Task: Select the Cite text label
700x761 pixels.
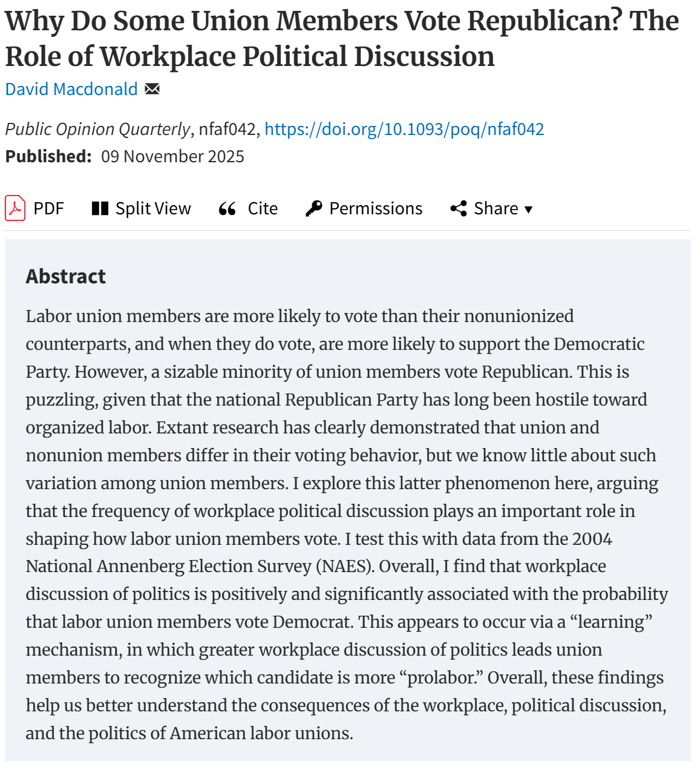Action: (x=263, y=209)
